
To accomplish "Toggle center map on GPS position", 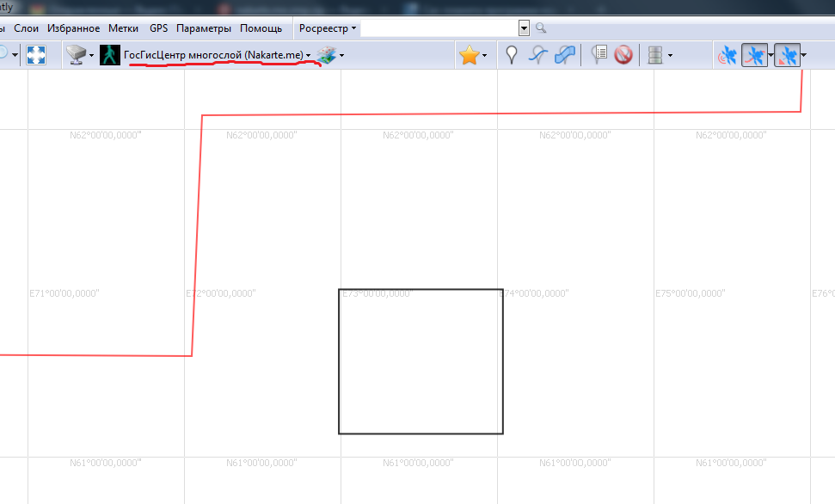I will tap(786, 56).
